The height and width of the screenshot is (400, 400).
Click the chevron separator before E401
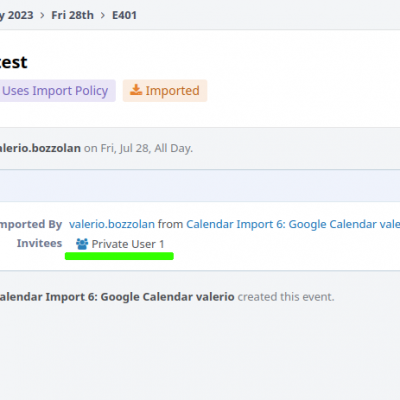click(103, 15)
